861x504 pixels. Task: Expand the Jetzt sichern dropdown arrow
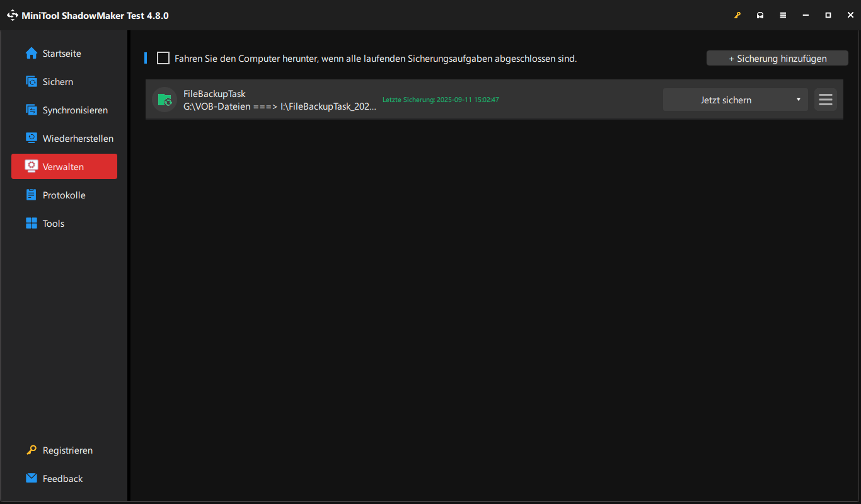click(x=797, y=100)
